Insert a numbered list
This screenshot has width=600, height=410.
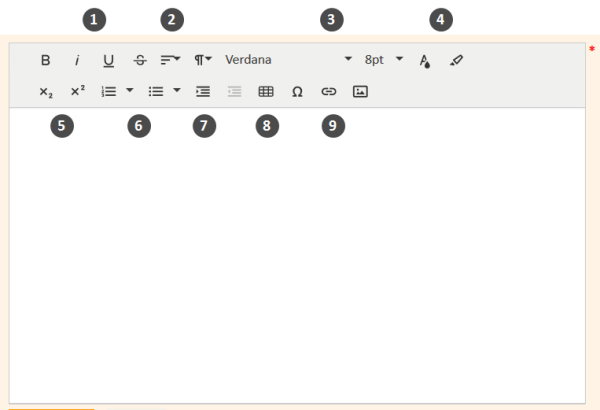pos(109,91)
